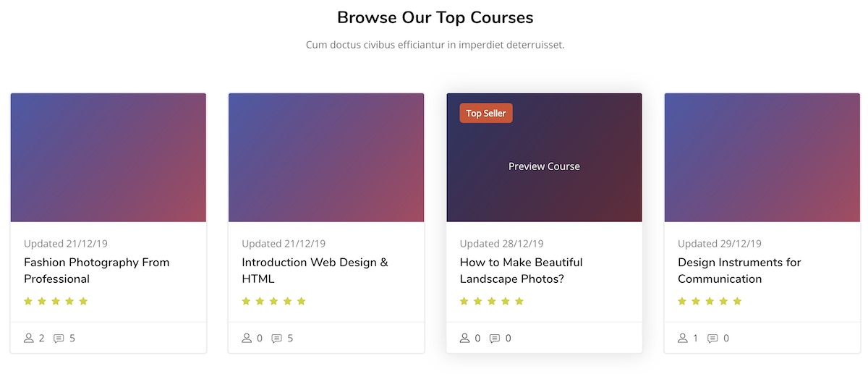Click the third star on Landscape Photos rating
The width and height of the screenshot is (868, 374).
pyautogui.click(x=492, y=301)
